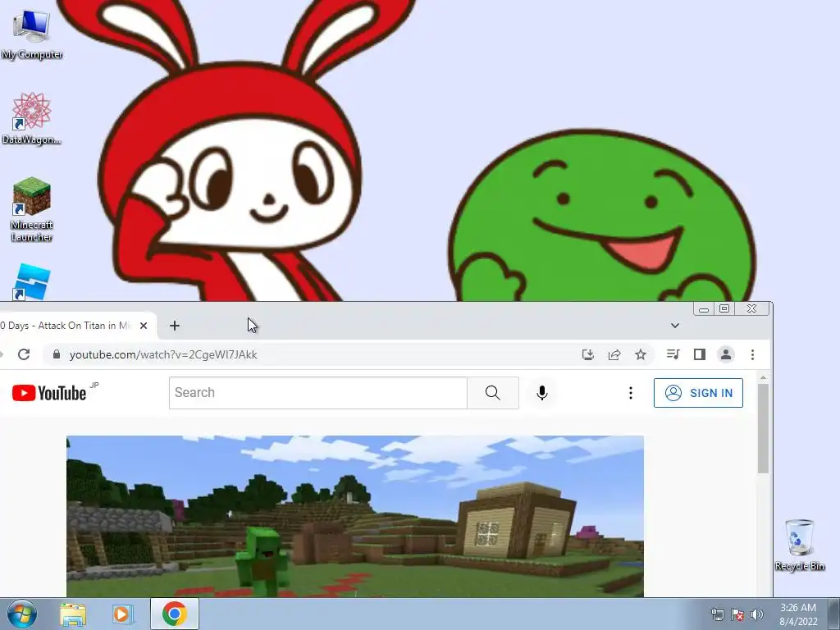The width and height of the screenshot is (840, 630).
Task: Click the SIGN IN button
Action: pyautogui.click(x=698, y=393)
